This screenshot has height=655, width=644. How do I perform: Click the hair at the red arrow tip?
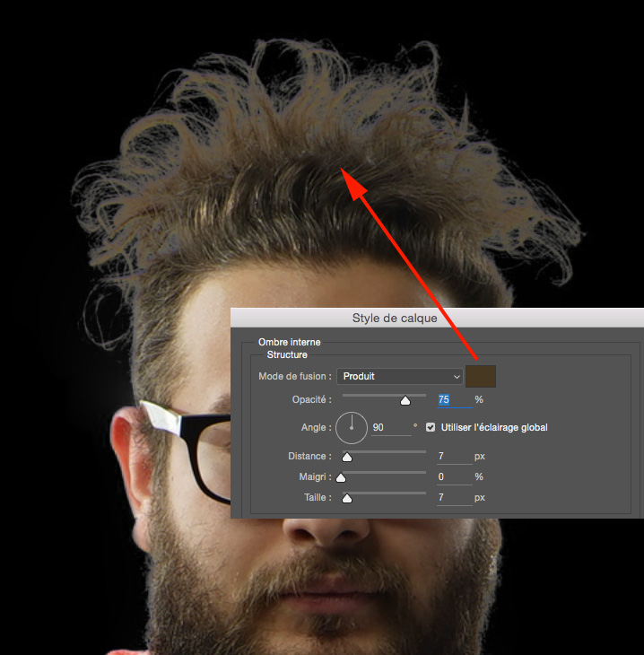click(345, 170)
